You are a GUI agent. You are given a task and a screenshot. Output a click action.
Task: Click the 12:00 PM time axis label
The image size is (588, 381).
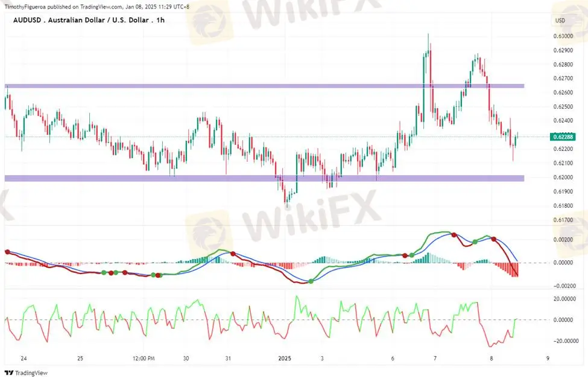[144, 359]
